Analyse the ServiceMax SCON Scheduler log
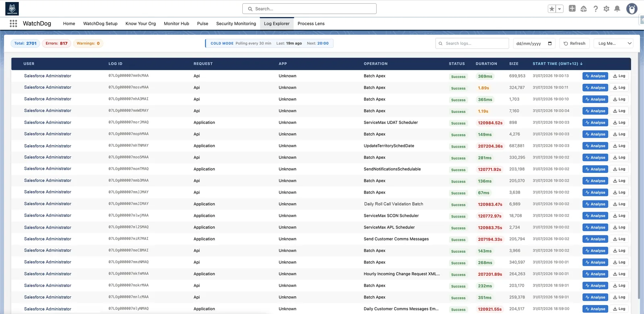644x314 pixels. (595, 216)
